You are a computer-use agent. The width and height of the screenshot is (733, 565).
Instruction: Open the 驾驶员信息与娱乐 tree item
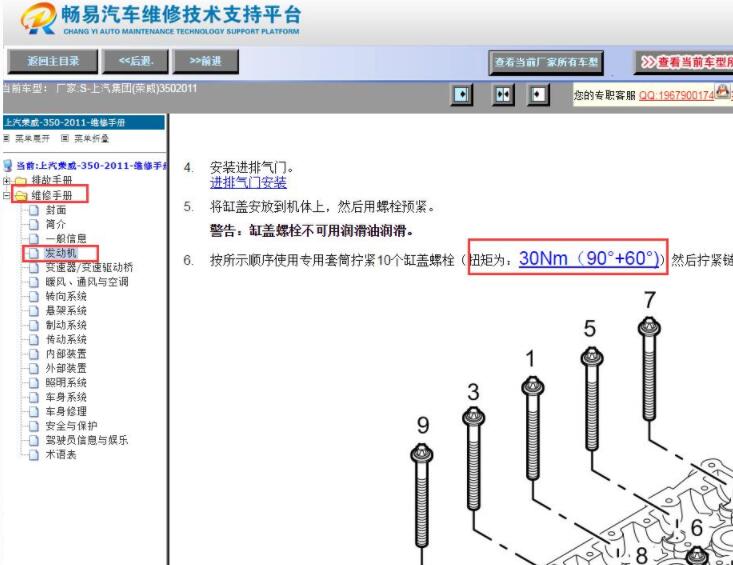point(86,440)
